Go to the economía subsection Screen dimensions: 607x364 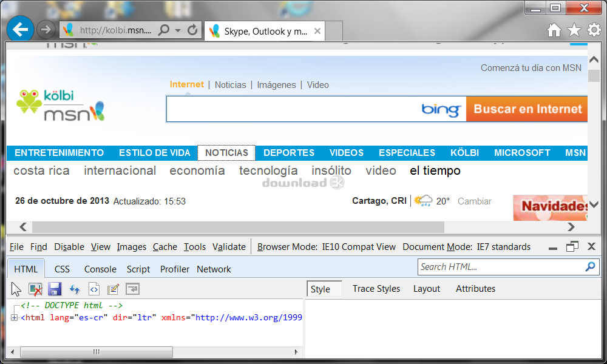pyautogui.click(x=197, y=170)
